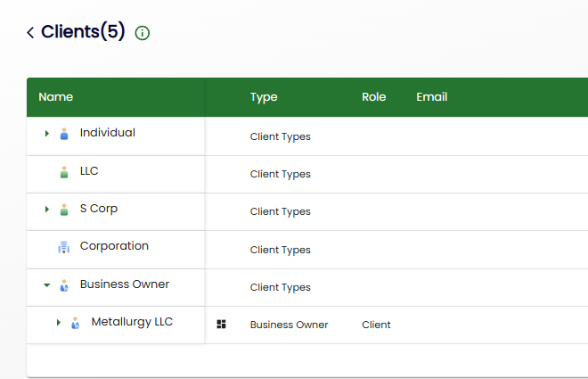This screenshot has width=588, height=379.
Task: Open the green info icon next to Clients
Action: [x=143, y=33]
